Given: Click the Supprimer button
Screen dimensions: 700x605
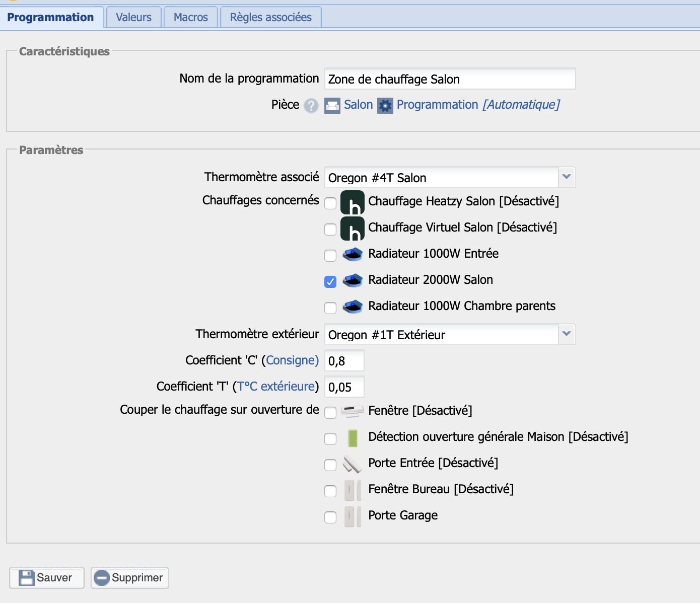Looking at the screenshot, I should tap(130, 578).
